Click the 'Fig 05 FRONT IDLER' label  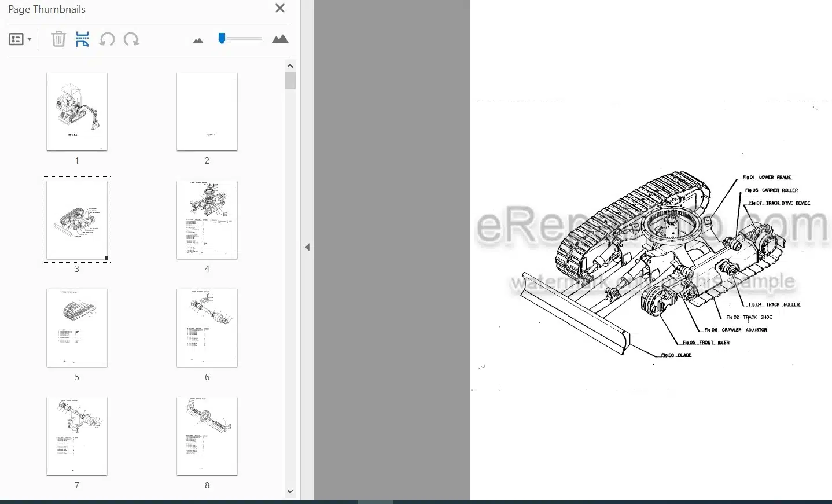[706, 343]
